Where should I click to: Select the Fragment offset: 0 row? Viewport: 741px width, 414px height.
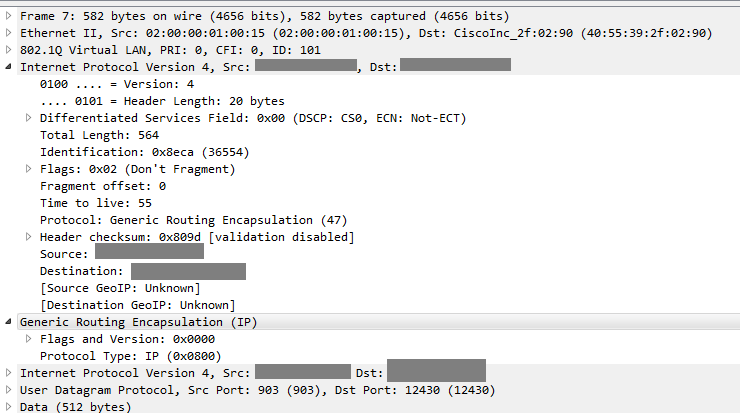click(x=103, y=186)
